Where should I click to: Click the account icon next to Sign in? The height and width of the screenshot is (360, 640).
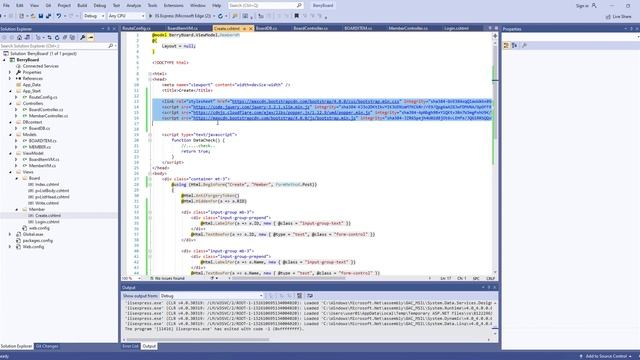point(594,5)
